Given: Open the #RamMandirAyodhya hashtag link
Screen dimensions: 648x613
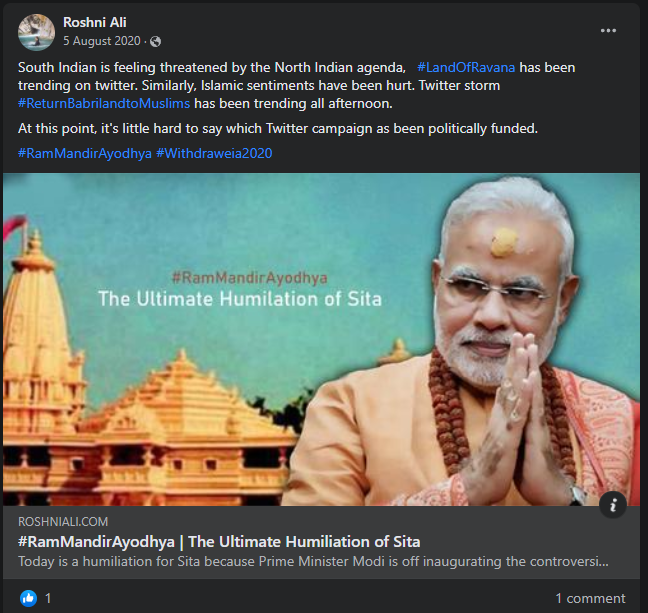Looking at the screenshot, I should point(84,153).
